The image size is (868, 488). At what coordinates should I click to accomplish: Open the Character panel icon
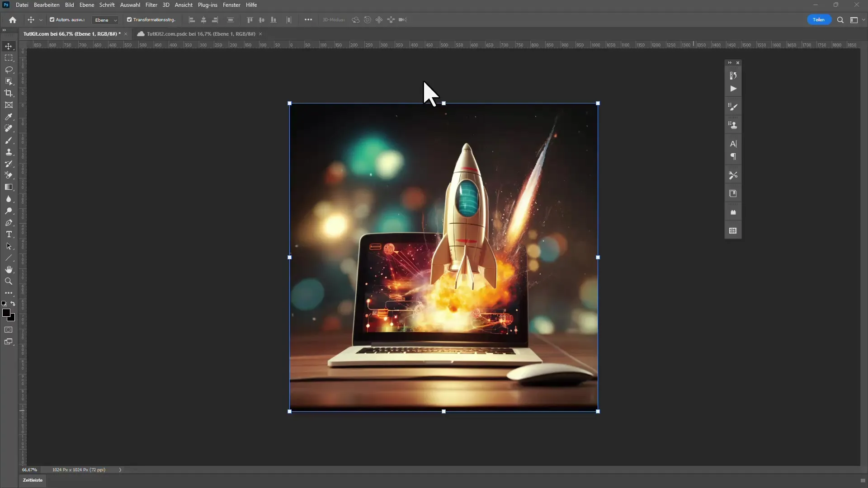pyautogui.click(x=733, y=144)
